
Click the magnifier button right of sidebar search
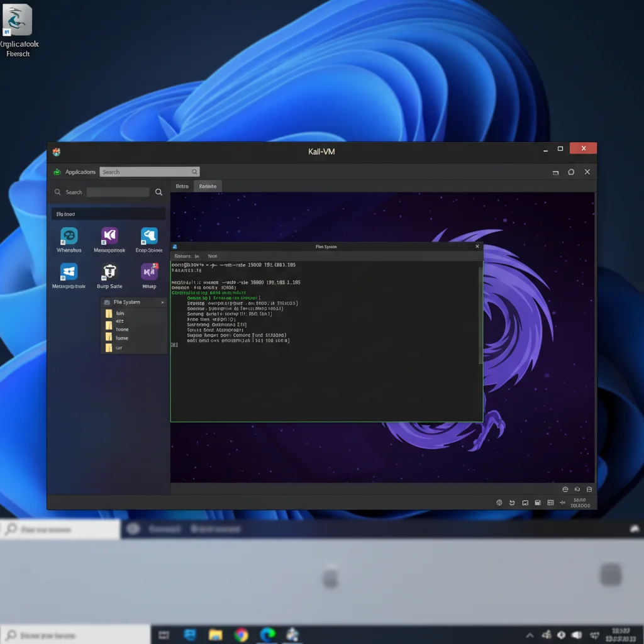point(158,192)
